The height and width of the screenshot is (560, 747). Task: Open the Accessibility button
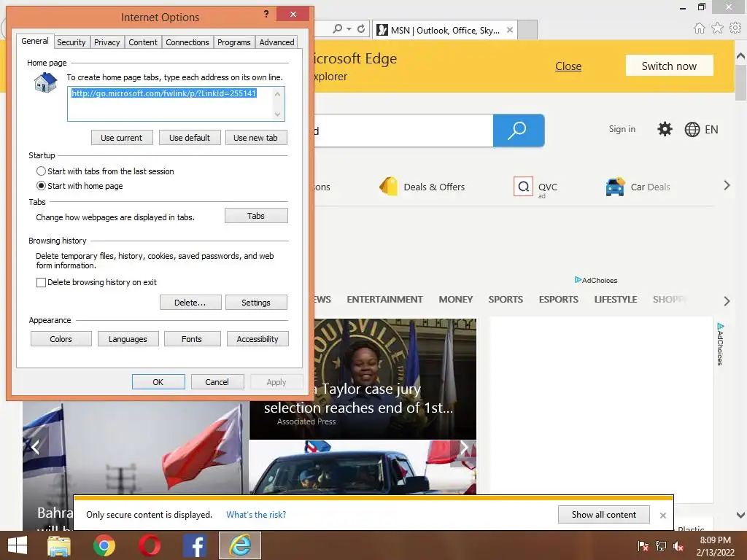[x=258, y=339]
